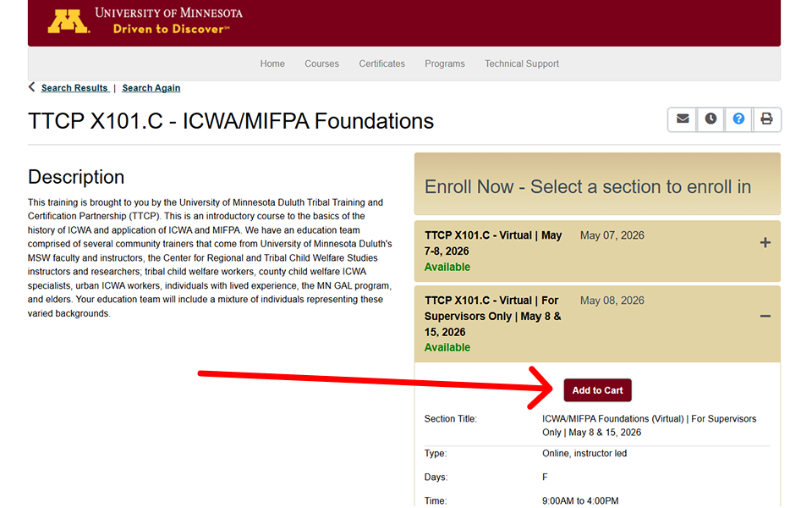Click the 'TTCP X101.C - Virtual | May 7-8, 2026' title
This screenshot has height=508, width=812.
(x=493, y=243)
